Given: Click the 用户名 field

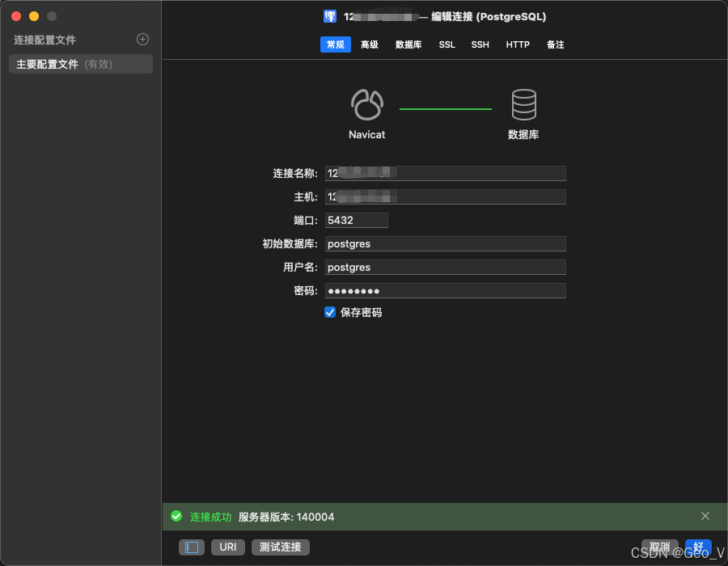Looking at the screenshot, I should point(445,267).
